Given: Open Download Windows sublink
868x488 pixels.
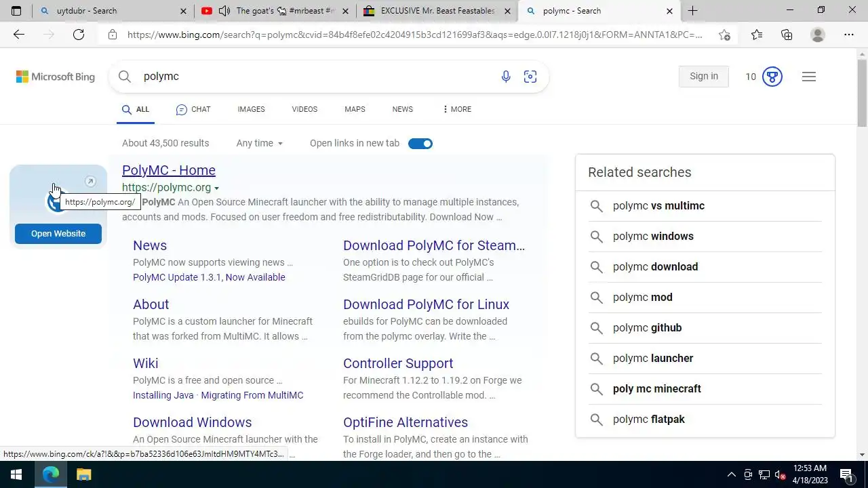Looking at the screenshot, I should [192, 422].
